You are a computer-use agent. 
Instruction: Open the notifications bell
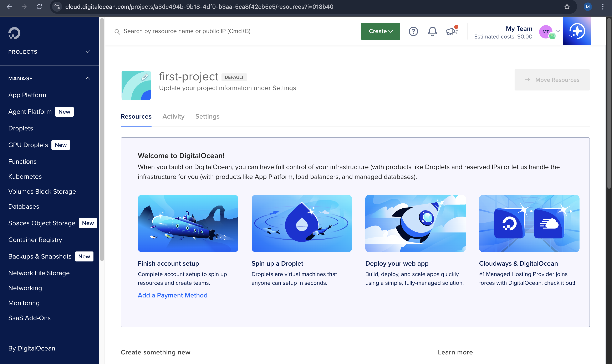pyautogui.click(x=432, y=31)
